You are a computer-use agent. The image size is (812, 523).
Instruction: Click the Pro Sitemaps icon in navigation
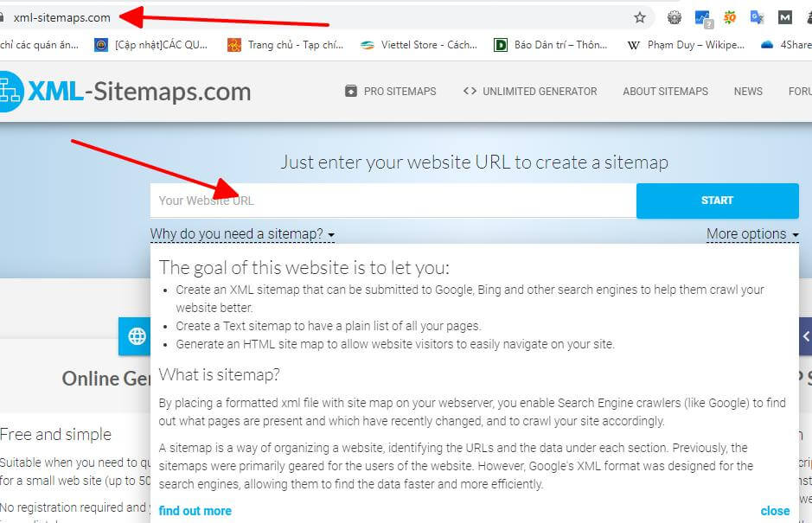350,91
